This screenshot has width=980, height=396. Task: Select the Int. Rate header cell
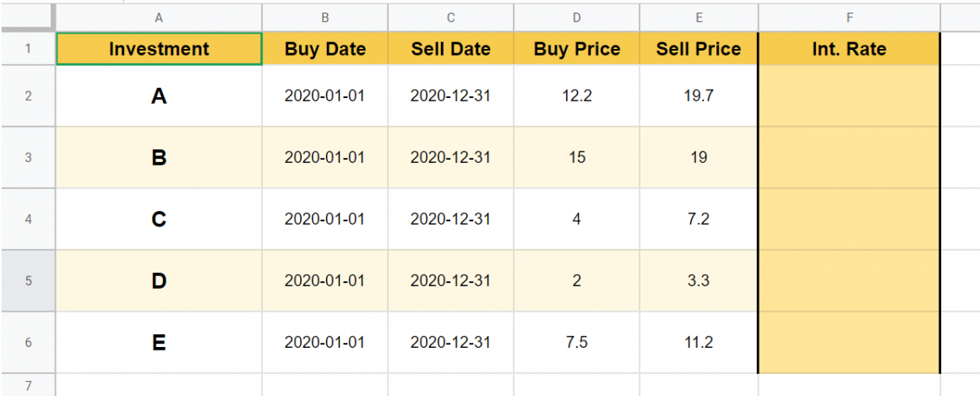click(x=849, y=49)
